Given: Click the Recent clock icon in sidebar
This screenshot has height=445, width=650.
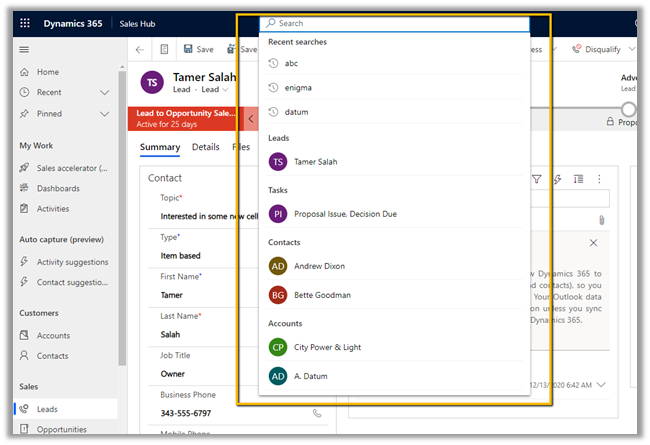Looking at the screenshot, I should pos(24,92).
